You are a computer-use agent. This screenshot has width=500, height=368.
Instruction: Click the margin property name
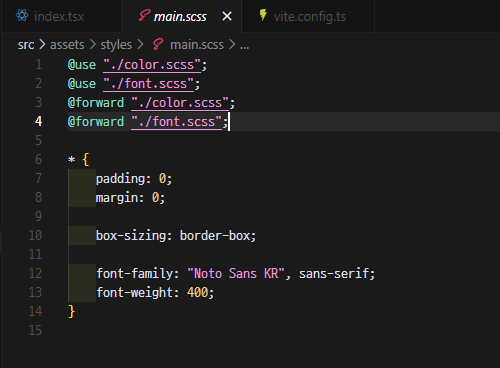(117, 198)
